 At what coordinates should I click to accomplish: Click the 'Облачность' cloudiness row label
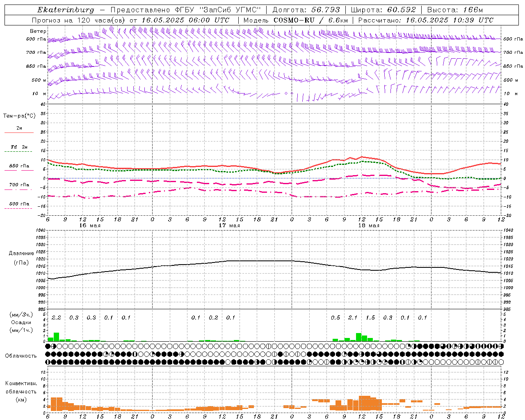point(21,356)
